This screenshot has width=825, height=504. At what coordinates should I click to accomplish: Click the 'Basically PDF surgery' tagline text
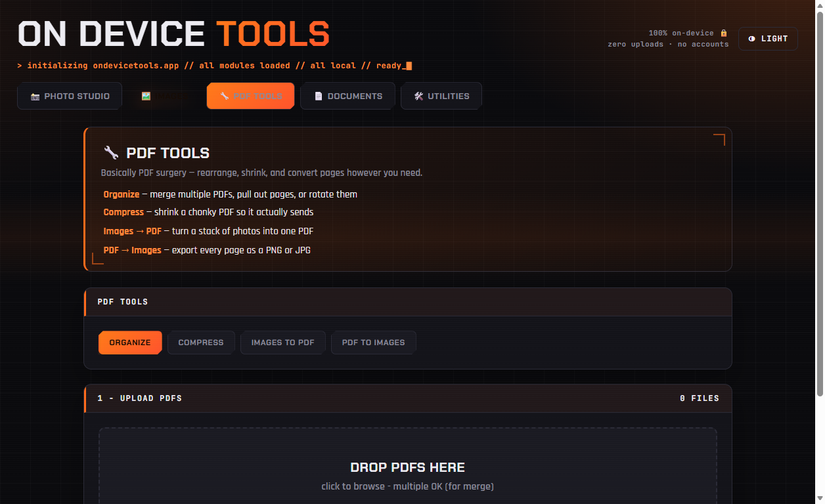tap(261, 173)
